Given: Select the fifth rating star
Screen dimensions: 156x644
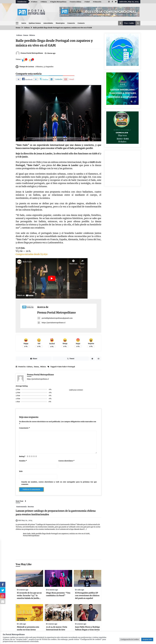Looking at the screenshot, I should click(36, 456).
